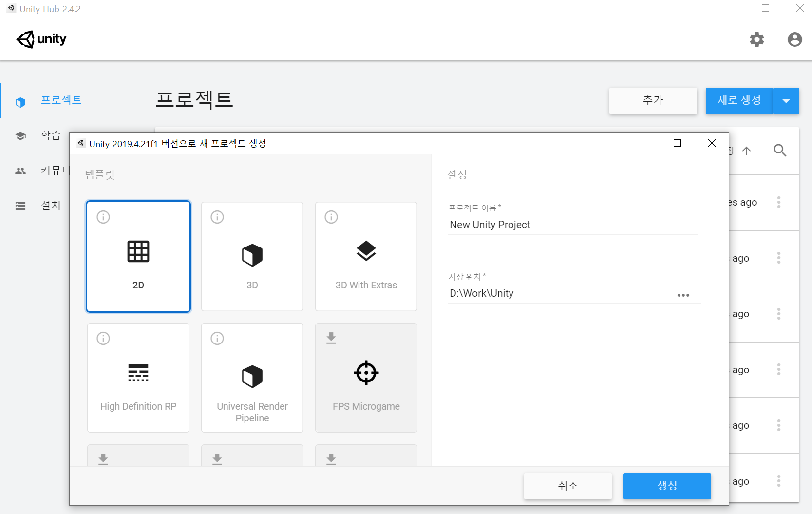Viewport: 812px width, 514px height.
Task: Open Unity Hub settings gear
Action: tap(756, 39)
